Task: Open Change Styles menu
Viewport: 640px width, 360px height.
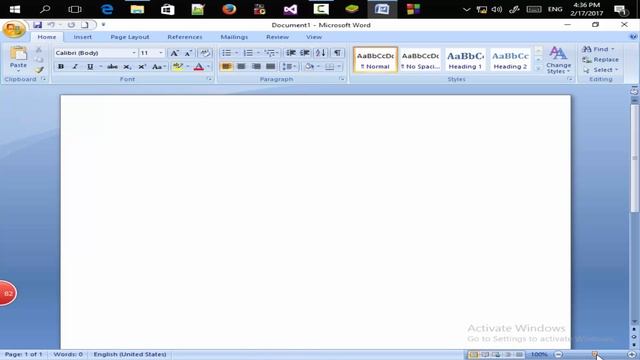Action: coord(558,60)
